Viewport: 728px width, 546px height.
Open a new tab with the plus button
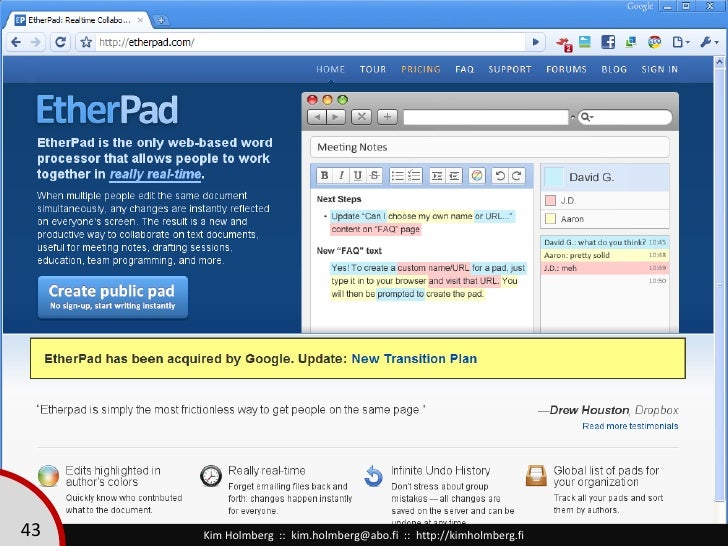click(161, 20)
